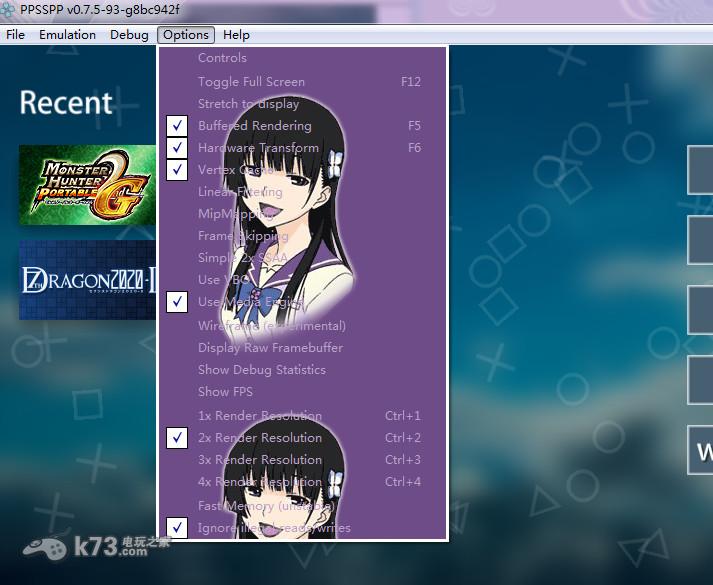Enable Display Raw Framebuffer
Viewport: 713px width, 585px height.
tap(270, 348)
